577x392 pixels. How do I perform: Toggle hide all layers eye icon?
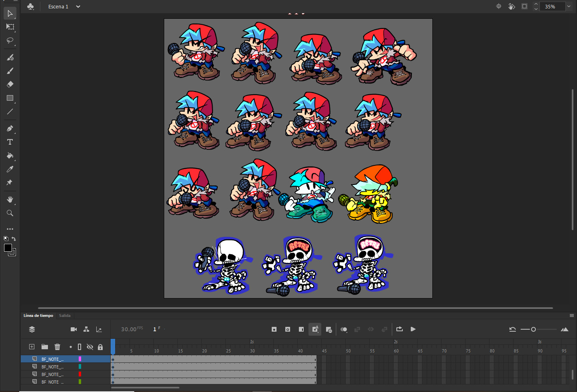coord(90,347)
